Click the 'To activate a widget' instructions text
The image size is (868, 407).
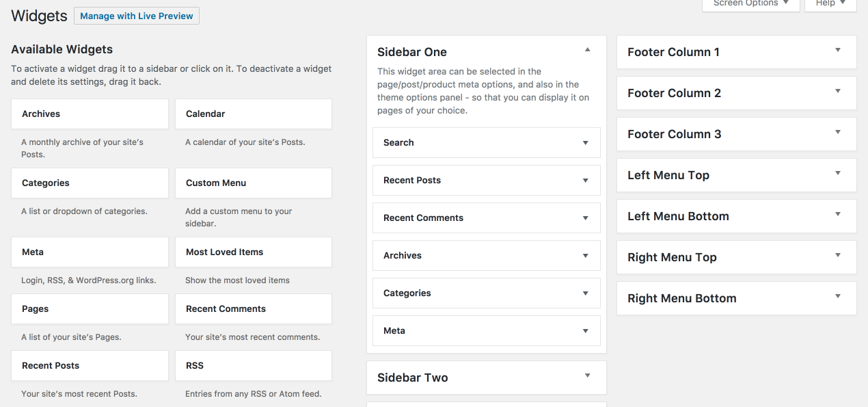pyautogui.click(x=172, y=75)
